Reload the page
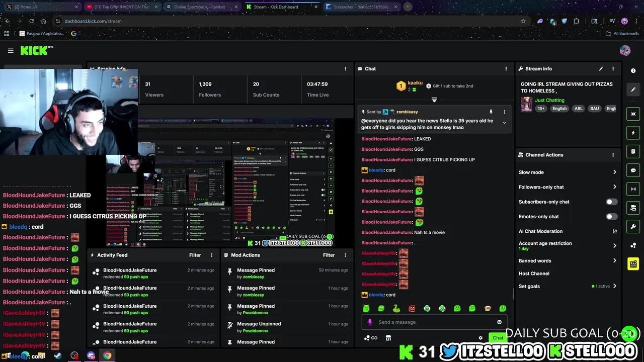644x362 pixels. (x=31, y=21)
